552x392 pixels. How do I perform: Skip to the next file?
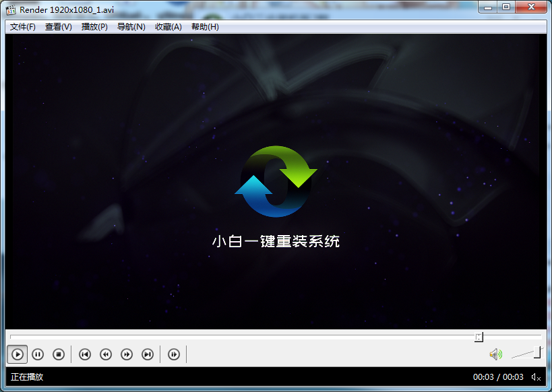pyautogui.click(x=148, y=354)
